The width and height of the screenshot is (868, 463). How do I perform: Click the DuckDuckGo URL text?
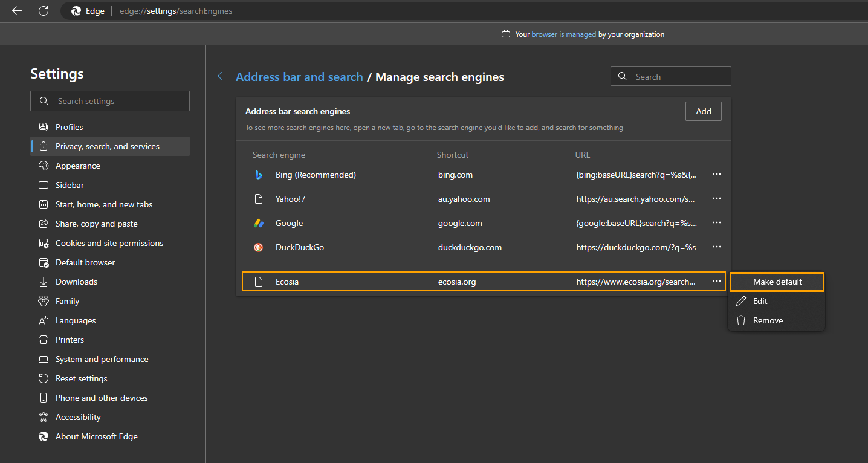click(x=636, y=247)
